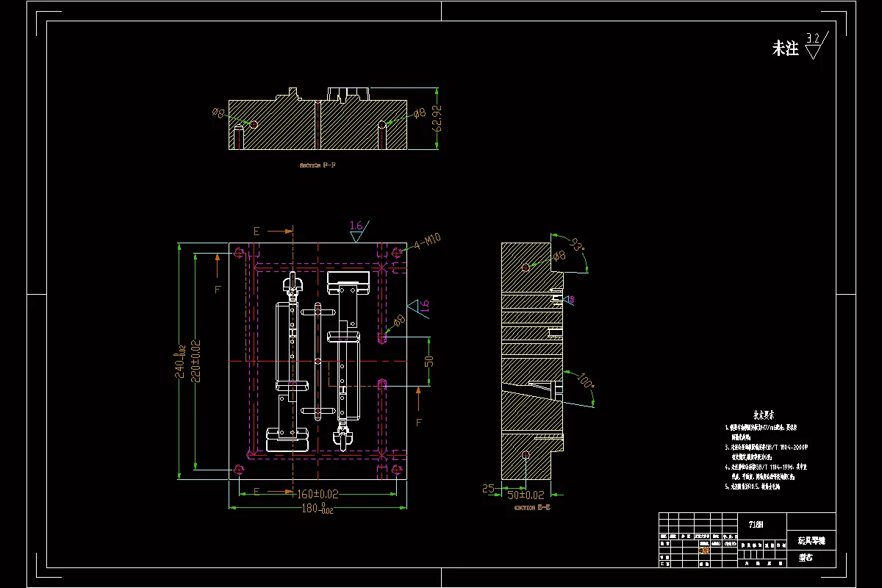Select the 62.92 height dimension

[438, 118]
